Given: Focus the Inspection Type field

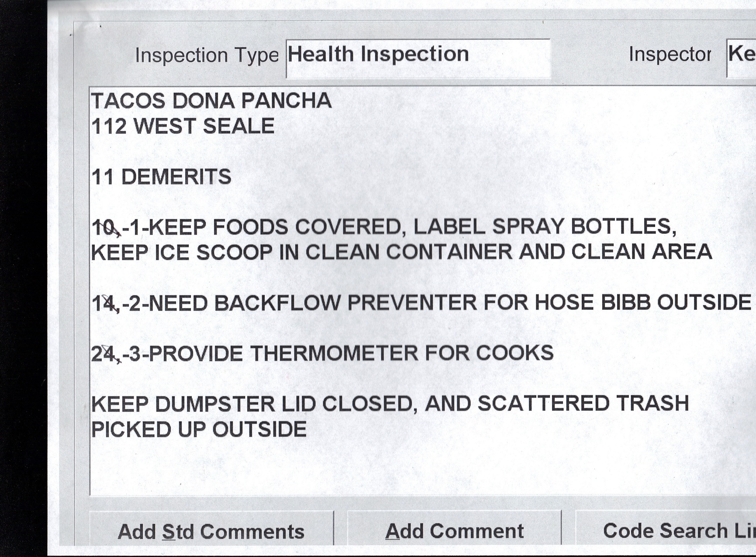Looking at the screenshot, I should pos(418,57).
